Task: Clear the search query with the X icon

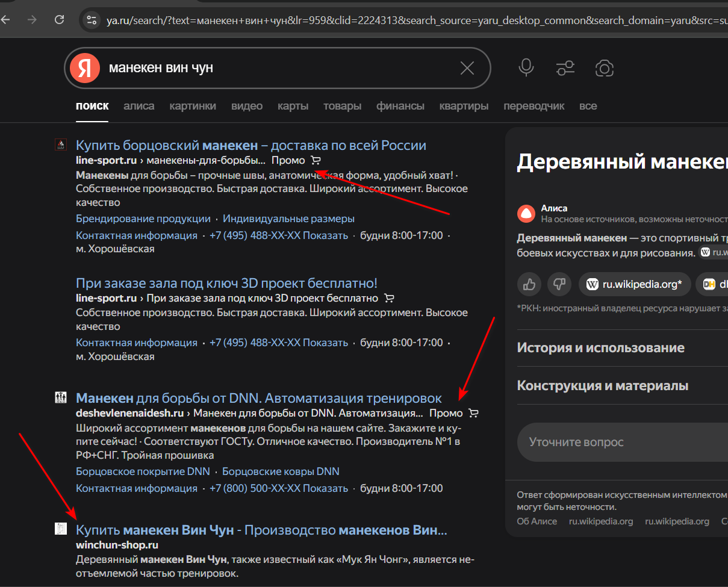Action: click(x=467, y=68)
